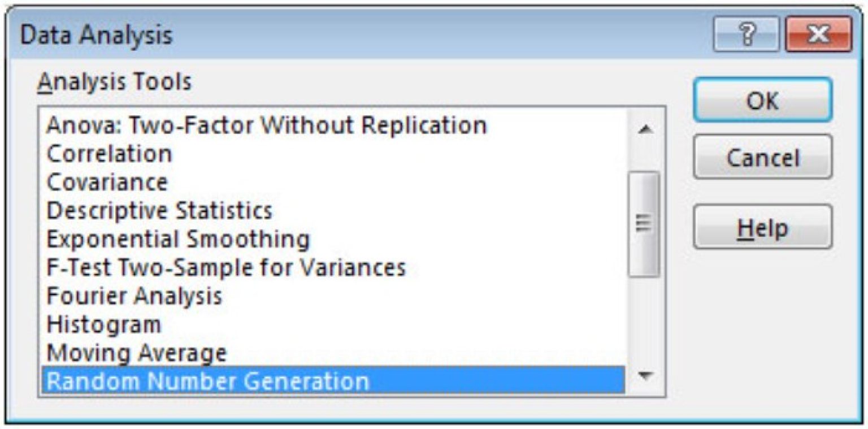Screen dimensions: 868x429
Task: Select Fourier Analysis entry
Action: [134, 296]
